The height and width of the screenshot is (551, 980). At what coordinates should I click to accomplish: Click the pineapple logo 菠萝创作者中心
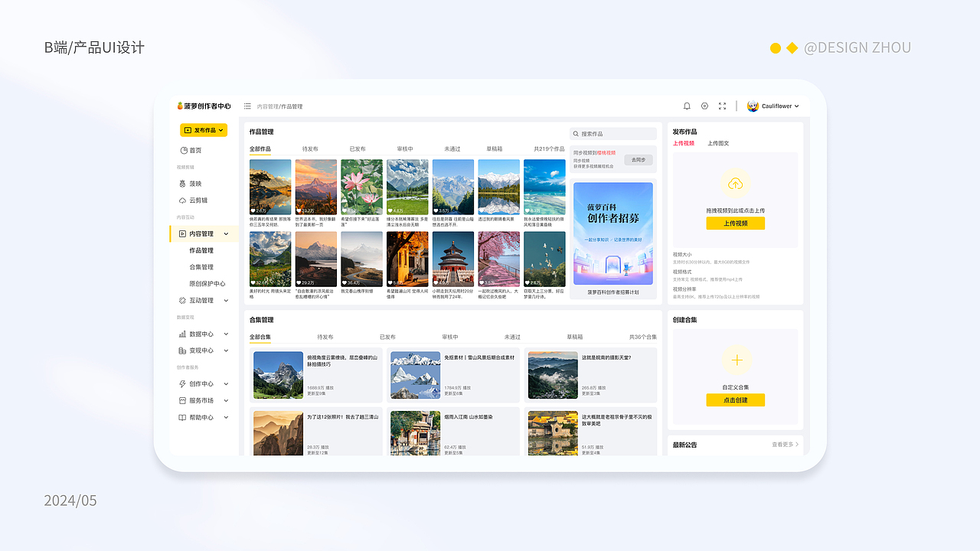204,106
